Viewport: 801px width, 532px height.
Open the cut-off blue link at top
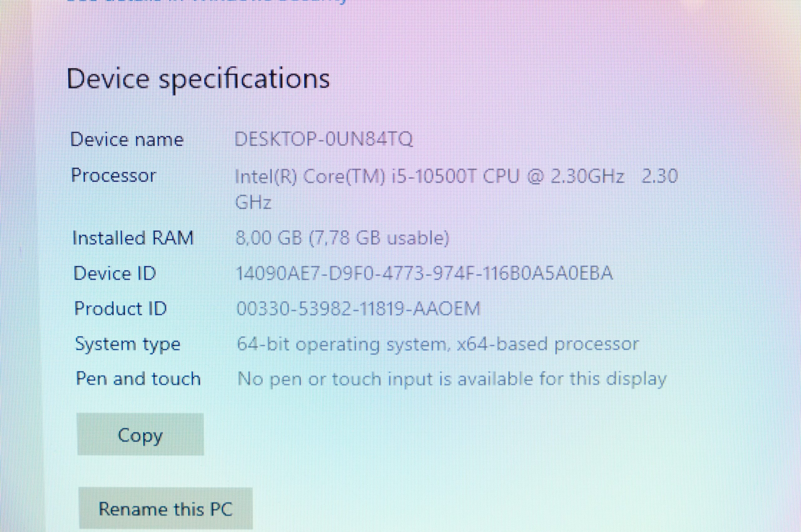(207, 1)
